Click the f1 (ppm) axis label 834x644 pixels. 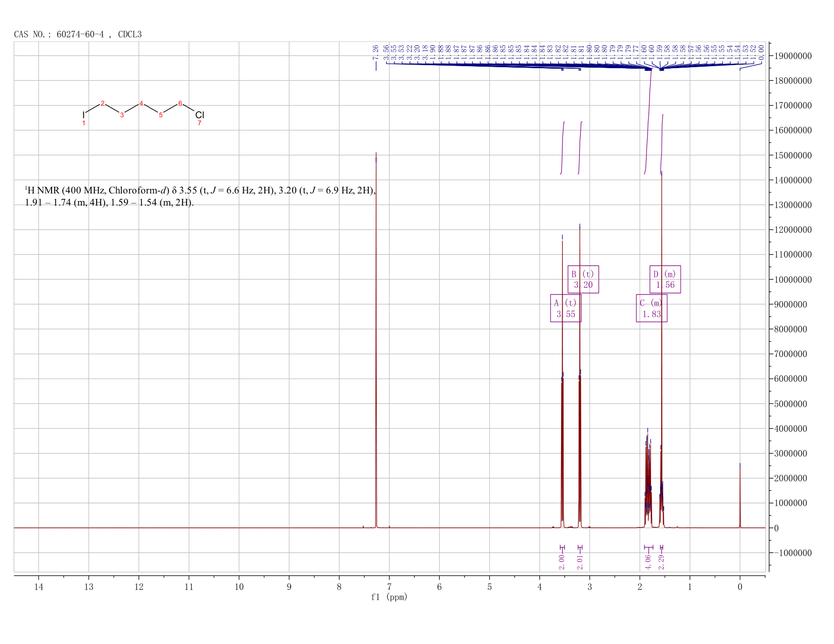pos(389,597)
